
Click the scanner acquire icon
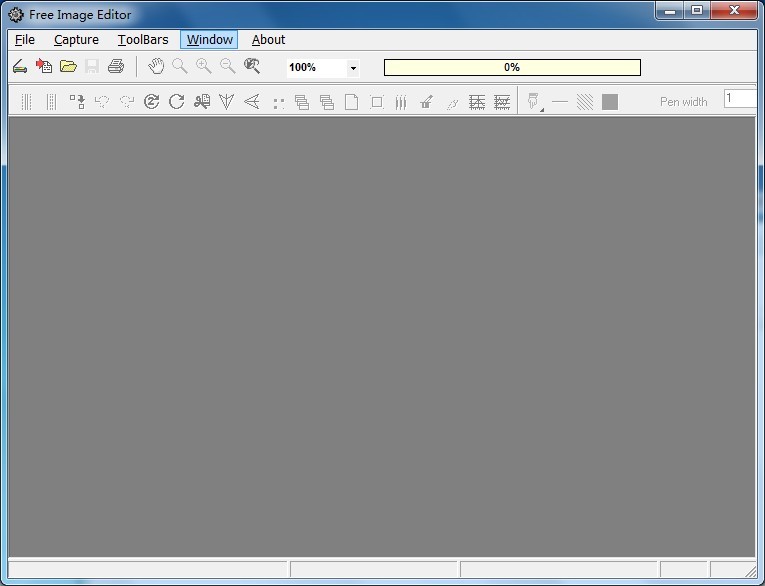(x=19, y=67)
